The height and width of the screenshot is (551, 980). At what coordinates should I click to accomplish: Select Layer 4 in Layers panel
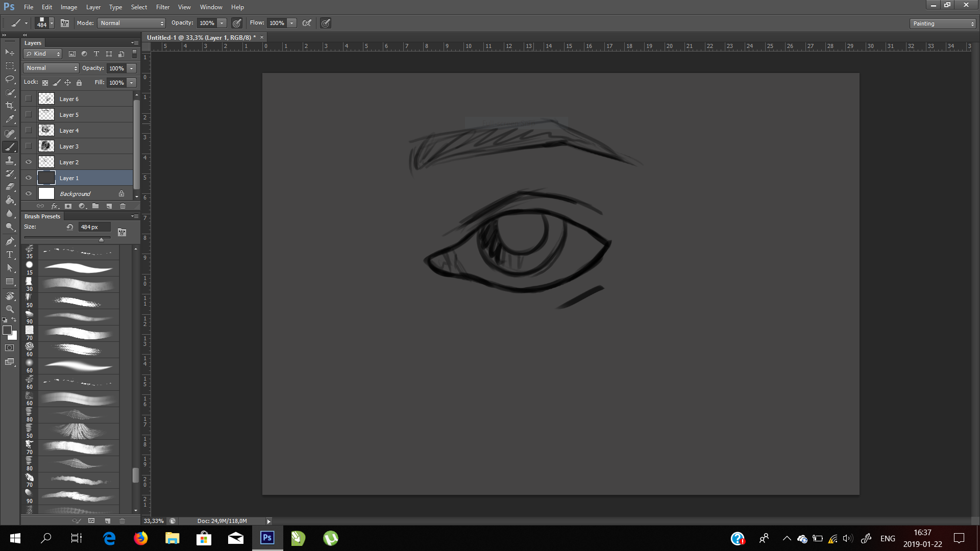69,131
